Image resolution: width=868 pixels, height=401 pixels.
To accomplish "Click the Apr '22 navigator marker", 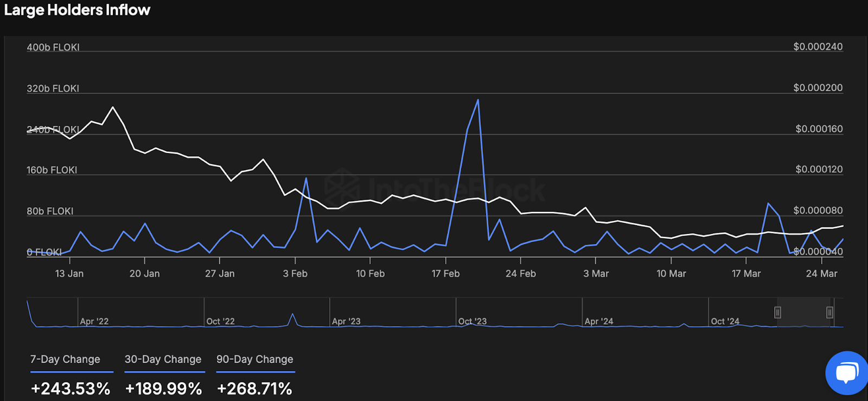I will [x=94, y=321].
